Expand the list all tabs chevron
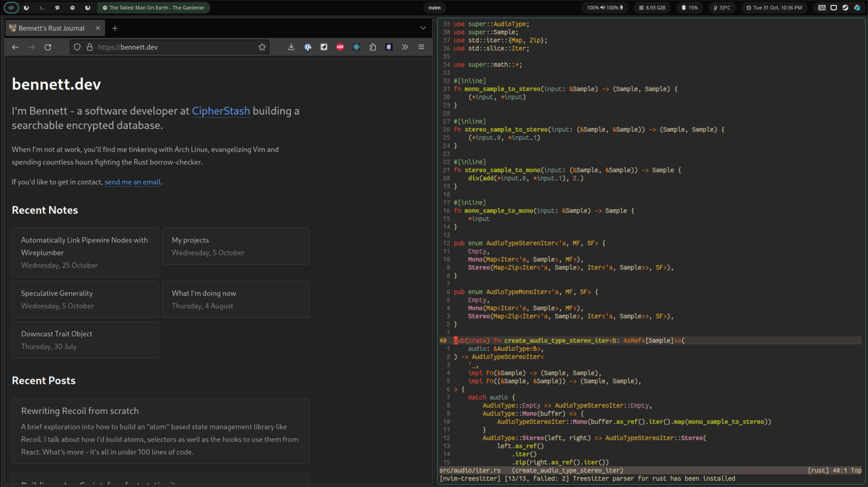The height and width of the screenshot is (487, 868). [x=423, y=28]
